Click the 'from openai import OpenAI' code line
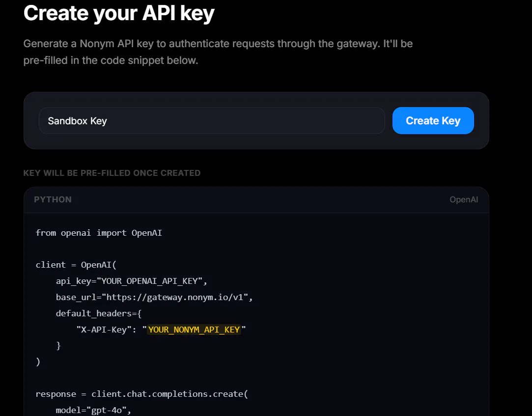 99,233
